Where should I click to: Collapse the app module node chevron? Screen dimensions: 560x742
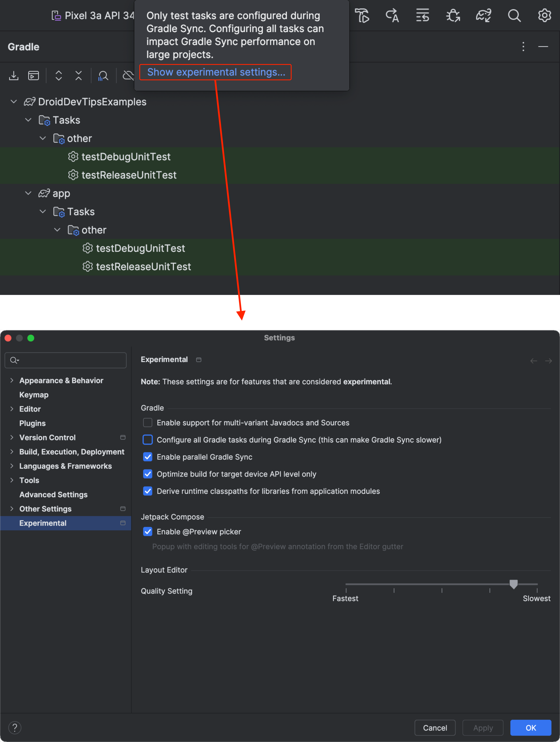[x=28, y=193]
